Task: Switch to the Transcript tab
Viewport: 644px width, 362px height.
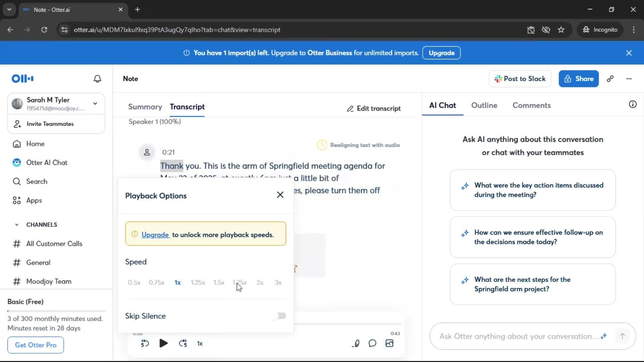Action: coord(187,107)
